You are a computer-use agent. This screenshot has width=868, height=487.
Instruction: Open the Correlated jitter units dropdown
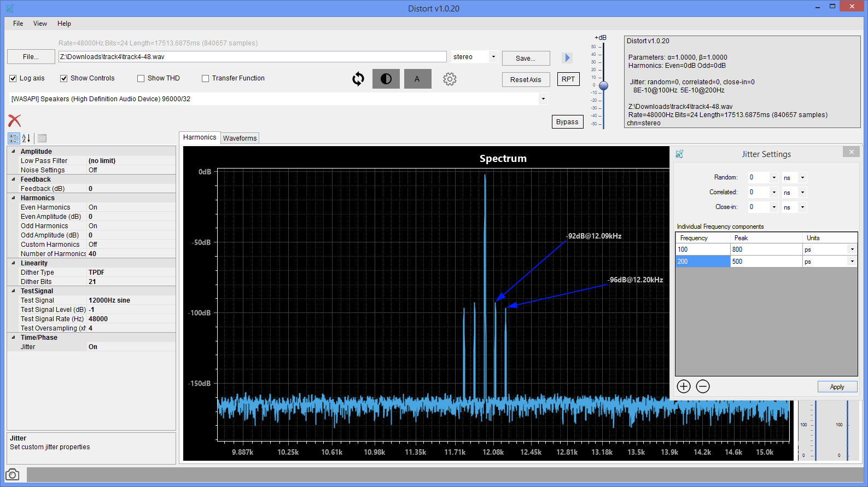pos(802,193)
